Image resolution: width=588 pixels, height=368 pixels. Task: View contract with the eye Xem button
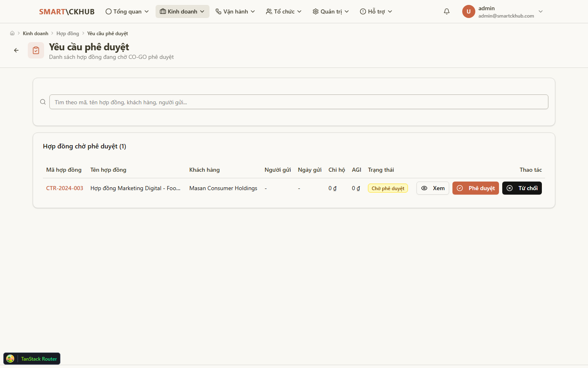point(433,188)
